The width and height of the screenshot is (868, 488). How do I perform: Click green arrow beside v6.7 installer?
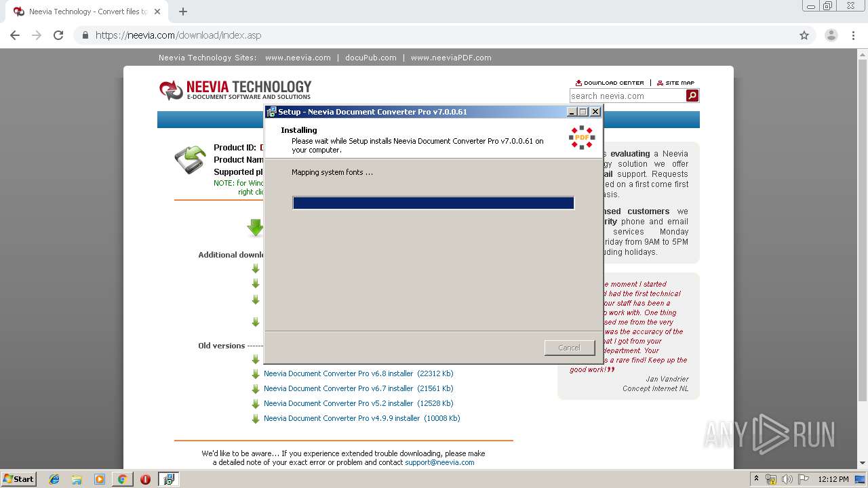click(256, 389)
